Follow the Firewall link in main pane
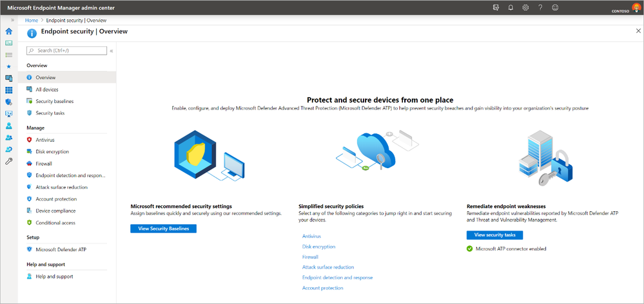Screen dimensions: 644x304 [310, 257]
